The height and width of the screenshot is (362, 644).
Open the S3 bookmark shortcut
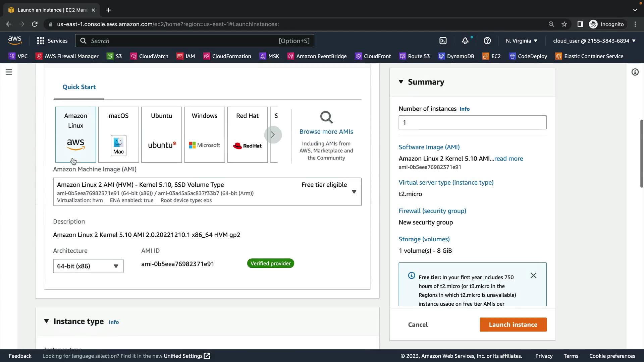click(x=114, y=56)
